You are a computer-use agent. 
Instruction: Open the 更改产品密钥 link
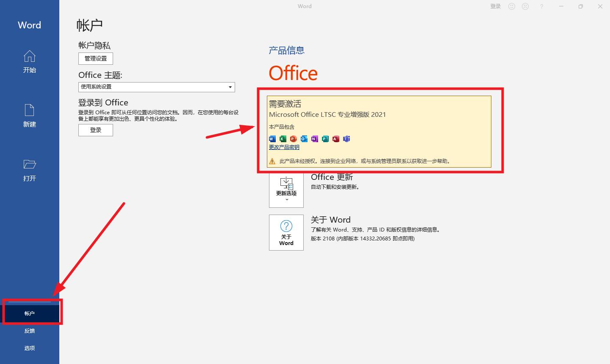coord(284,147)
